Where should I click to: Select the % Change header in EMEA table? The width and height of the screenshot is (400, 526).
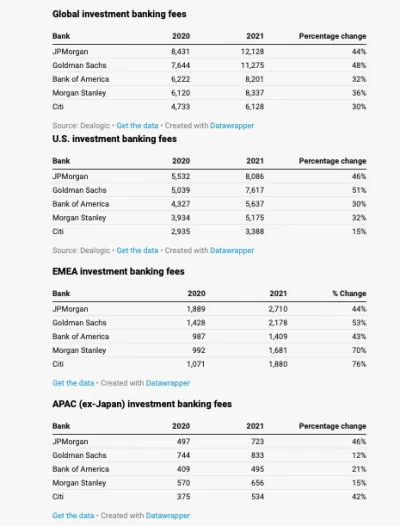pos(349,294)
